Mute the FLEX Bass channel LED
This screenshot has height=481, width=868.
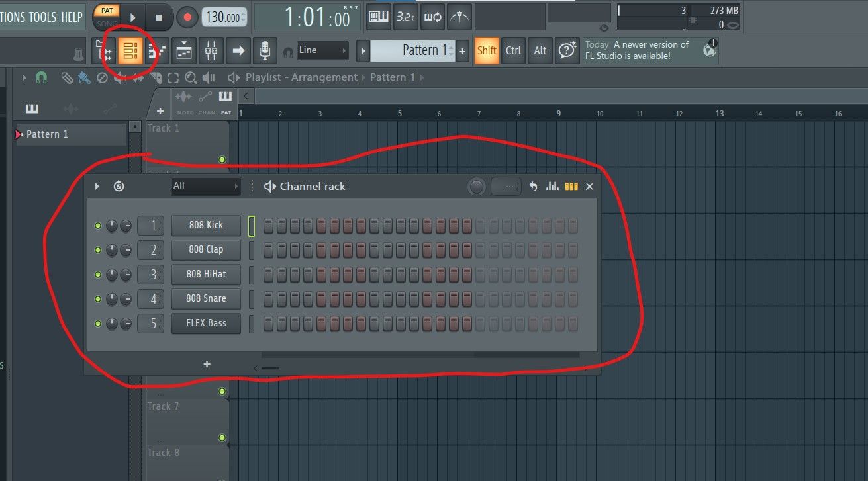(x=98, y=324)
